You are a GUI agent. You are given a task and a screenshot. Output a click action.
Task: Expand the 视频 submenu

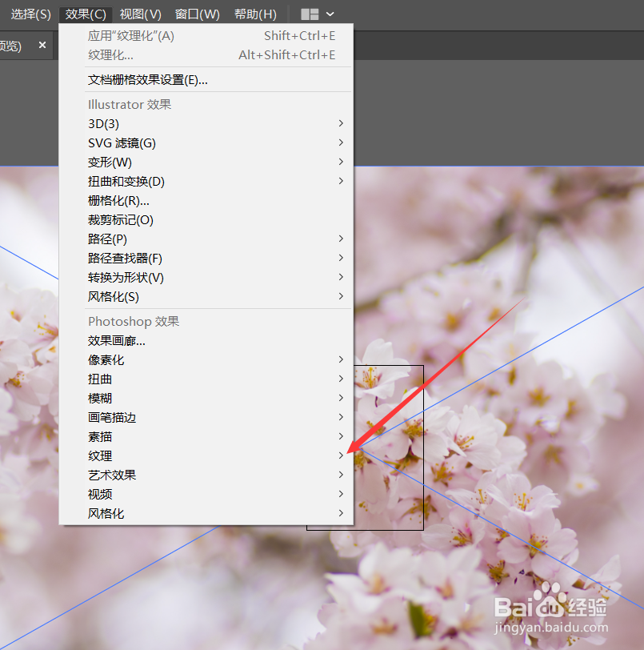coord(206,494)
